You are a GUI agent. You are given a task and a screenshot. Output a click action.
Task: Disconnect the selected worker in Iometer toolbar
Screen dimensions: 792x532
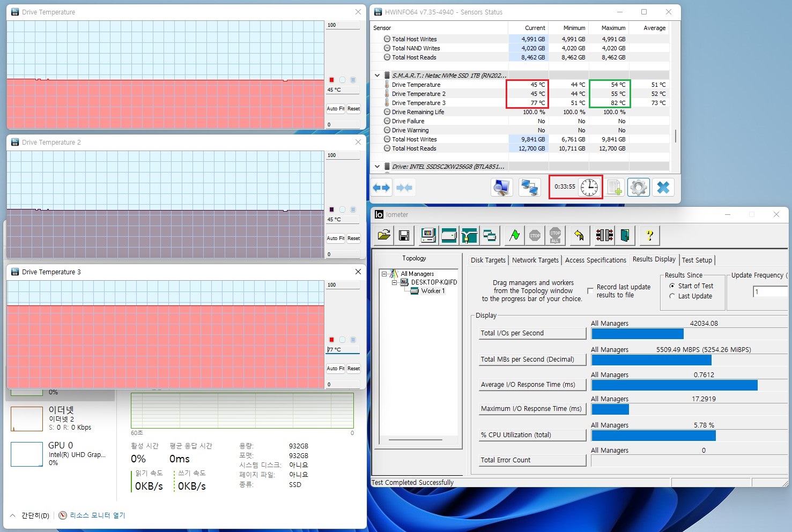(x=604, y=235)
